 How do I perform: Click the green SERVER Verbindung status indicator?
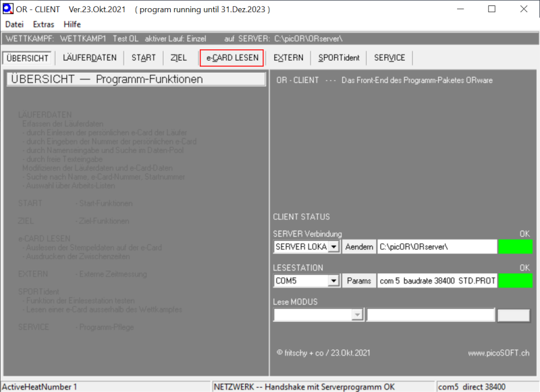515,247
